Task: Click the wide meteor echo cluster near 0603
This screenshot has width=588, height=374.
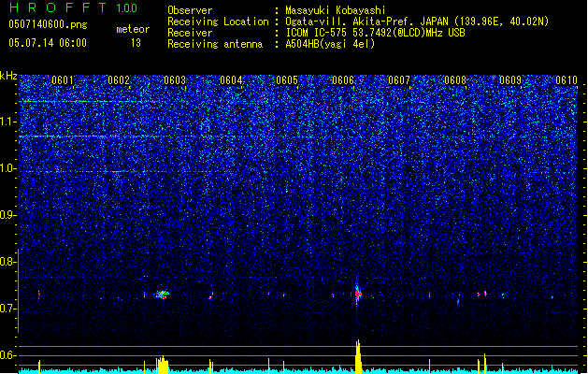Action: [x=163, y=295]
